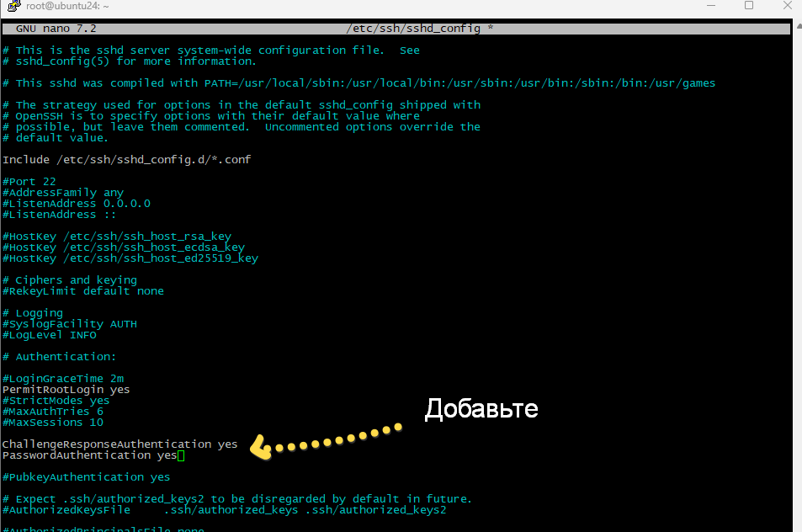The height and width of the screenshot is (532, 802).
Task: Click the modified indicator asterisk after the file path
Action: 489,27
